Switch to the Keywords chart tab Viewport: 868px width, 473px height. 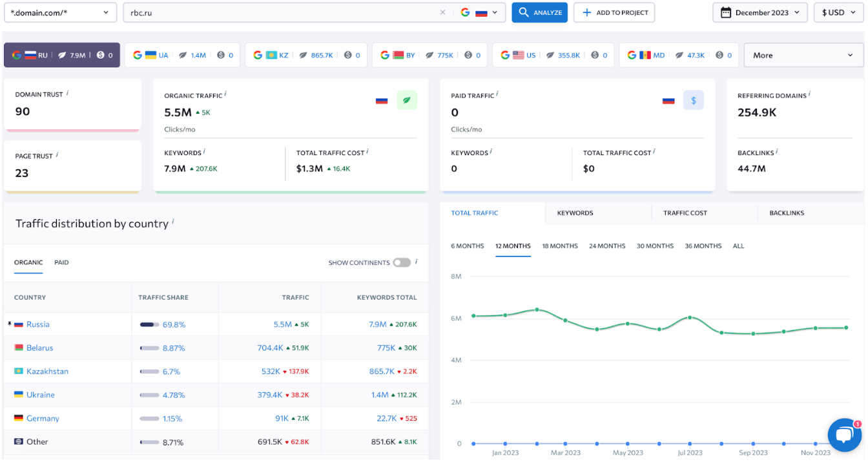[x=575, y=213]
